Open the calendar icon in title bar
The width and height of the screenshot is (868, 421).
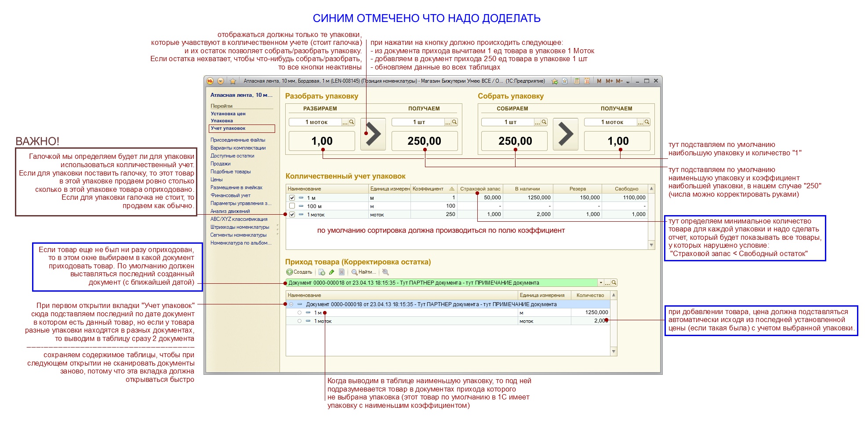point(587,81)
